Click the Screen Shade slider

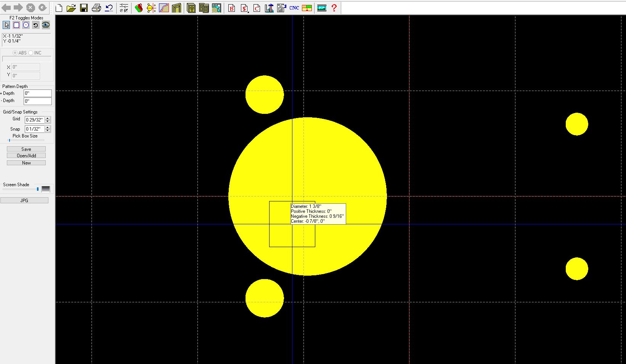coord(37,189)
